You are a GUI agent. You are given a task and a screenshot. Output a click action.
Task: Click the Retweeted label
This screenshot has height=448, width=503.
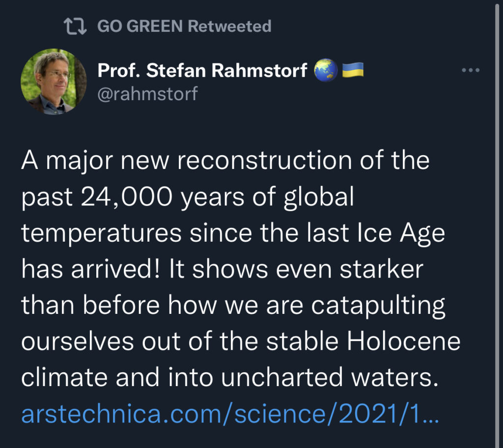(x=229, y=26)
